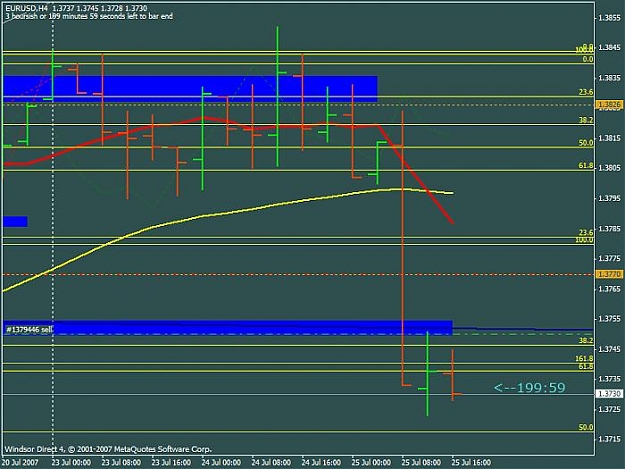Click the '23 Jul 08:00' time label

coord(121,462)
